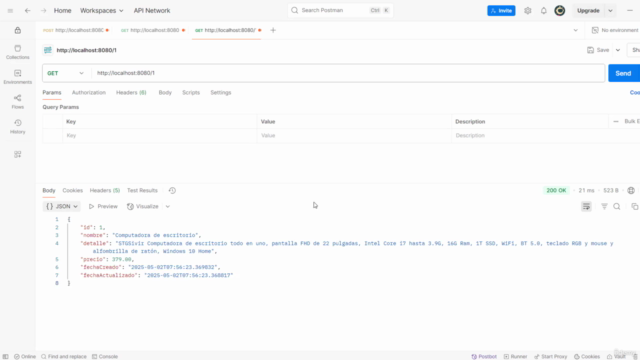
Task: Select the request Body tab
Action: click(x=165, y=93)
